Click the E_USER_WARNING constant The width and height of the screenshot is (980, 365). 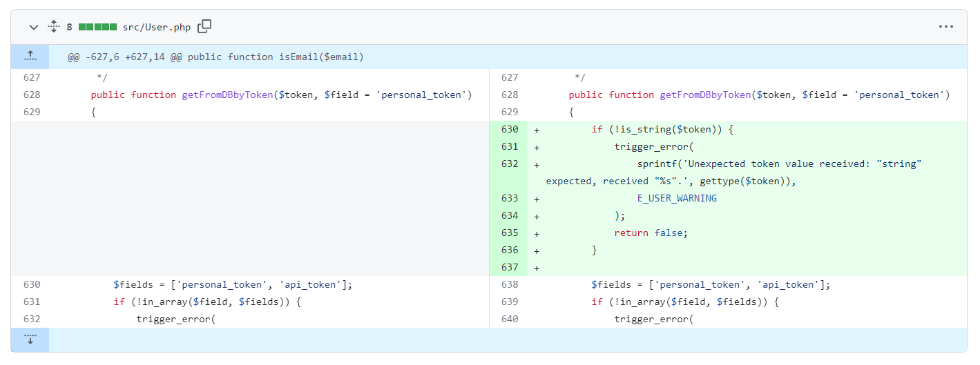[x=677, y=198]
